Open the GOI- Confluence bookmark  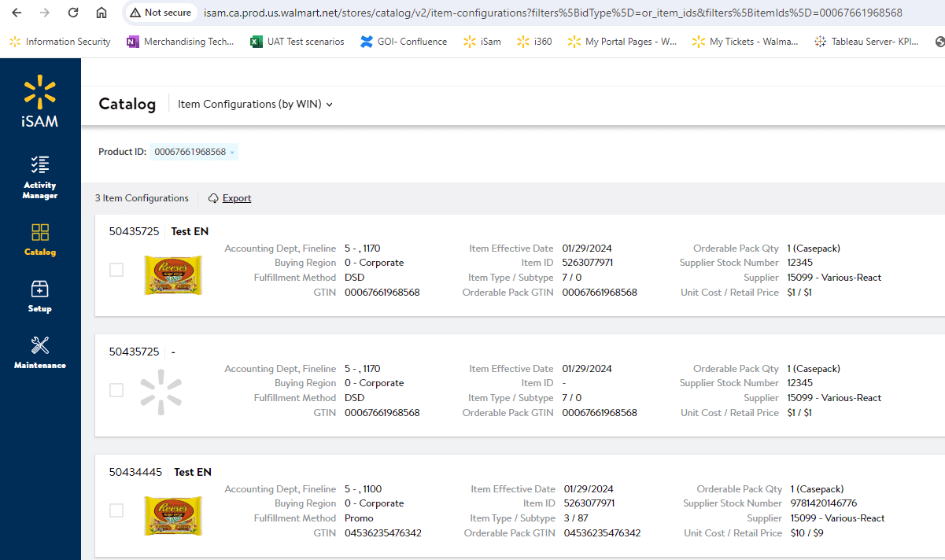click(x=404, y=42)
